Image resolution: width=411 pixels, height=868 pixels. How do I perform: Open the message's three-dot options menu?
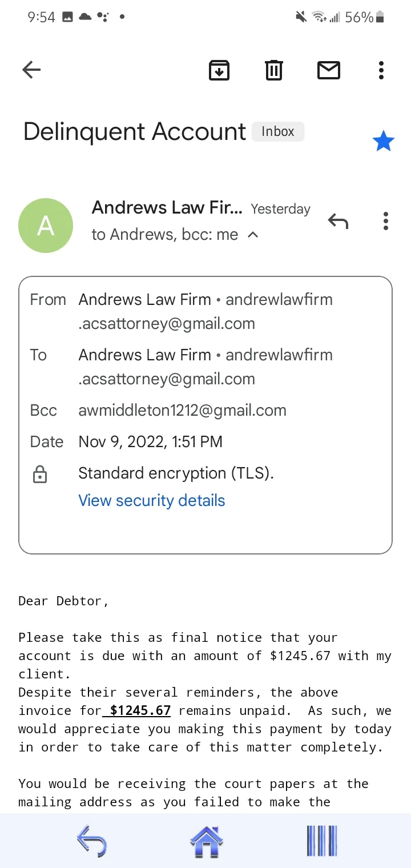pyautogui.click(x=386, y=220)
